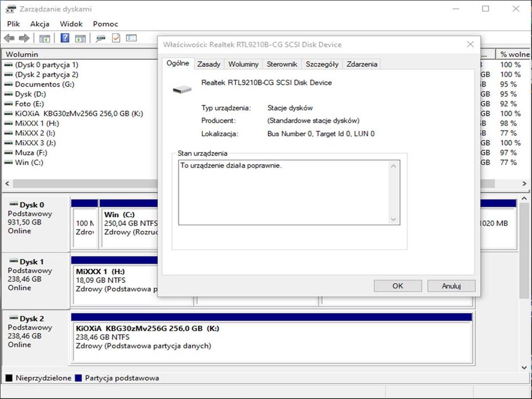This screenshot has height=399, width=532.
Task: Toggle the action pane toolbar icon
Action: (80, 38)
